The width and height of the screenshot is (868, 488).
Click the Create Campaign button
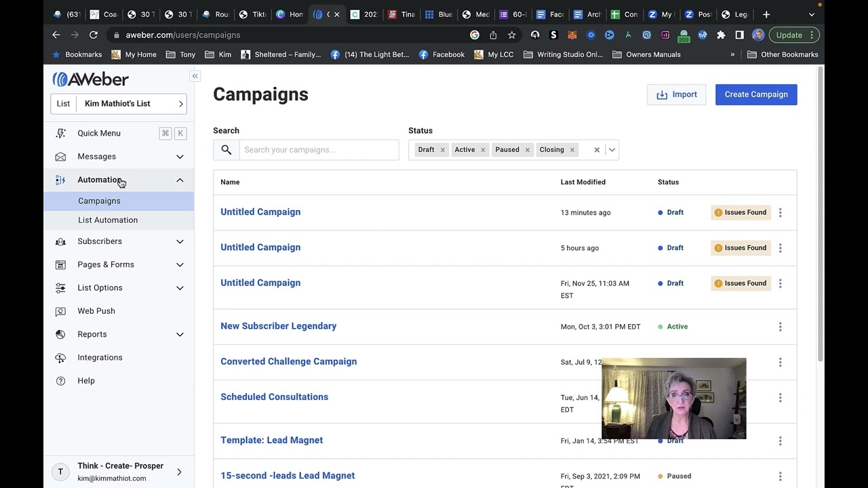coord(756,94)
